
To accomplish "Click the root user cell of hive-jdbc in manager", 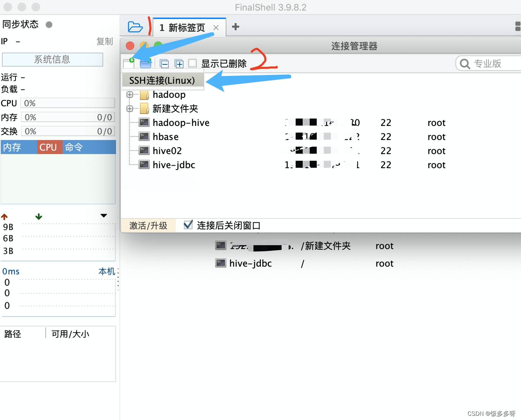I will coord(437,165).
